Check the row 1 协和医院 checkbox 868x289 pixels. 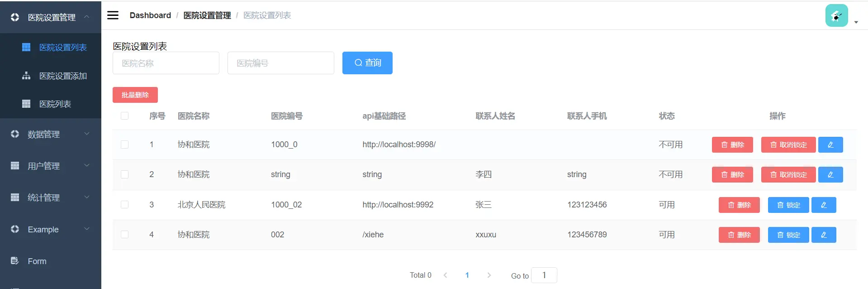[x=125, y=144]
